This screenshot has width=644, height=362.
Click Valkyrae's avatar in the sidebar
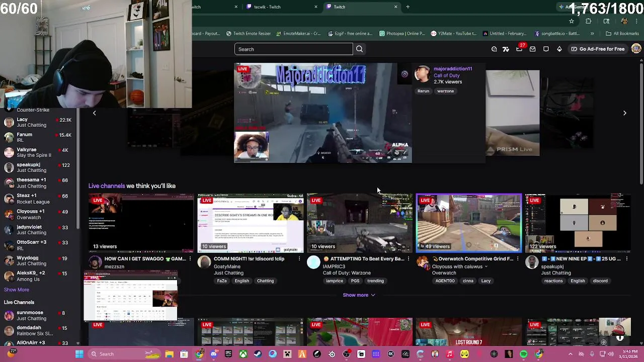point(9,152)
